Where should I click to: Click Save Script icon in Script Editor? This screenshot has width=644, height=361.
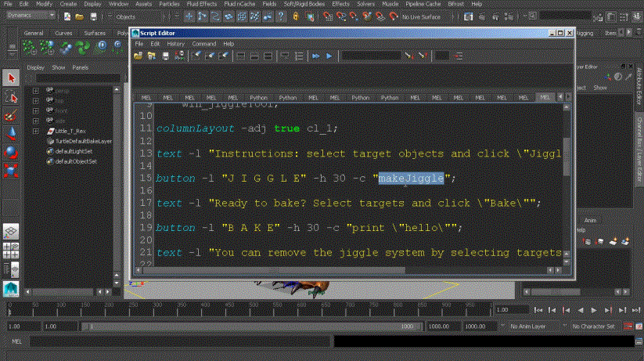(x=166, y=56)
